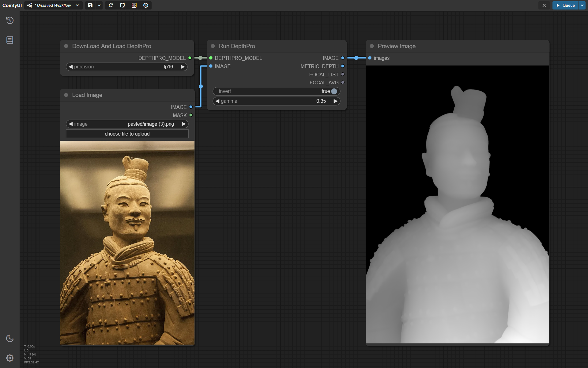Open the Queue options dropdown arrow

pyautogui.click(x=582, y=5)
